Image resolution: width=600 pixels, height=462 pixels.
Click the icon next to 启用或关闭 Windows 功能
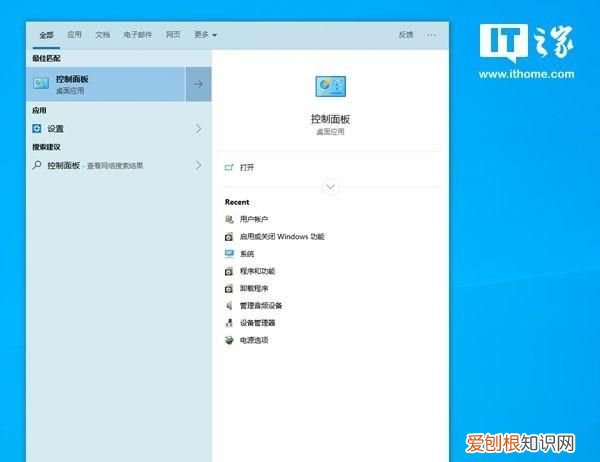click(229, 237)
